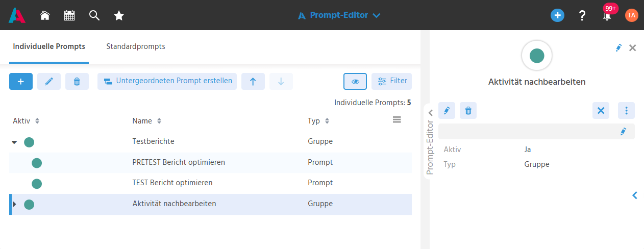Click the app logo in top-left corner
Viewport: 644px width, 249px height.
(17, 15)
